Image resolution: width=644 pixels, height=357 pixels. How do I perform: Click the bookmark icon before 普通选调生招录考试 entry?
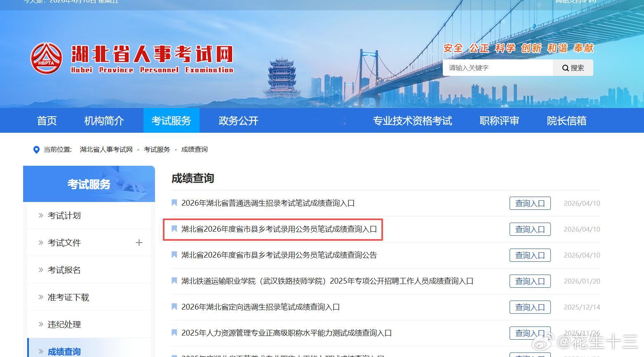click(x=174, y=202)
